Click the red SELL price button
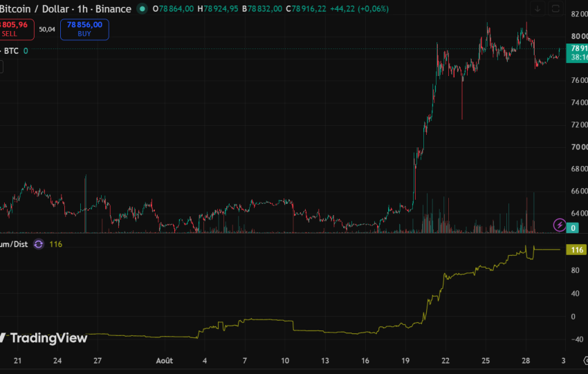Viewport: 588px width, 374px height. [17, 29]
